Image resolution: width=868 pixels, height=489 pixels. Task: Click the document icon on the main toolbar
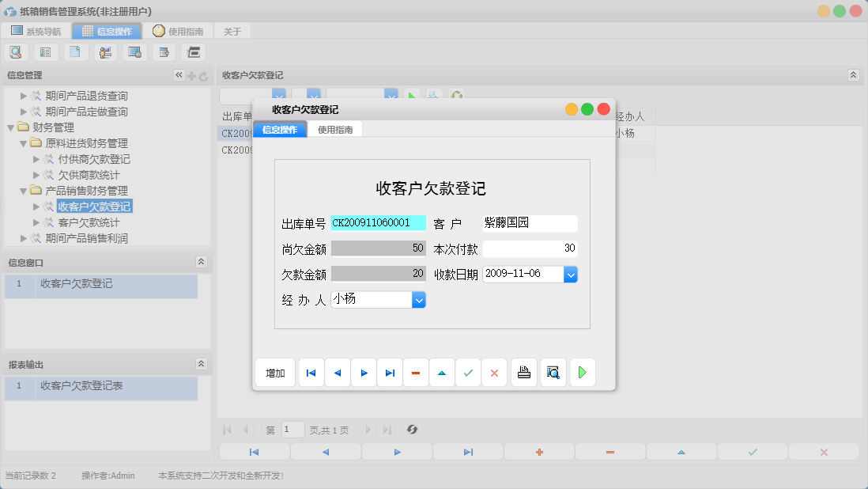[x=75, y=51]
